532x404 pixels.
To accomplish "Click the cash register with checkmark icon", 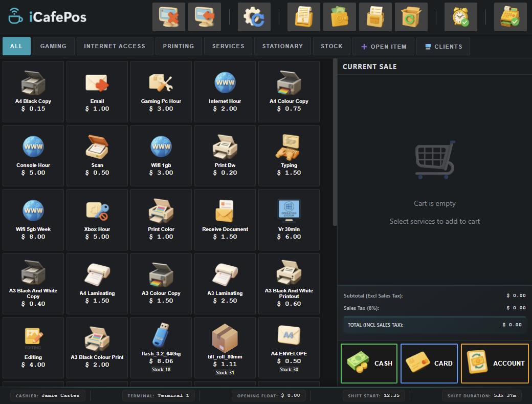I will (511, 17).
